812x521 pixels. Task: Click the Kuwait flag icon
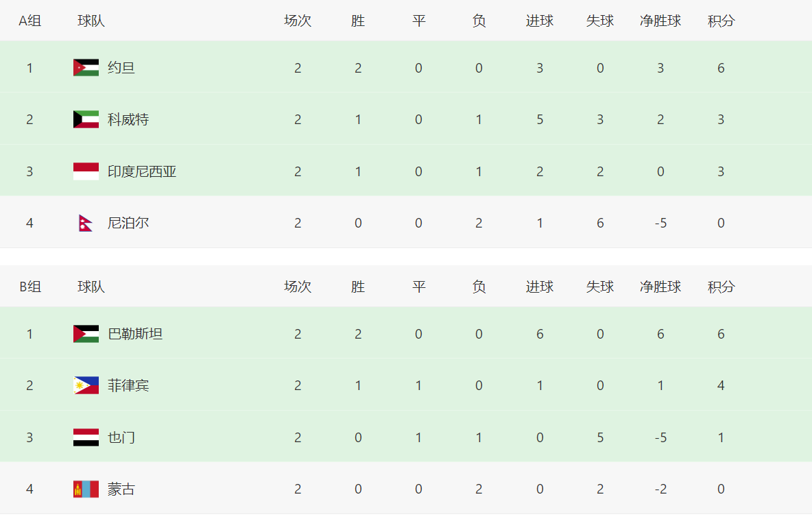point(86,120)
